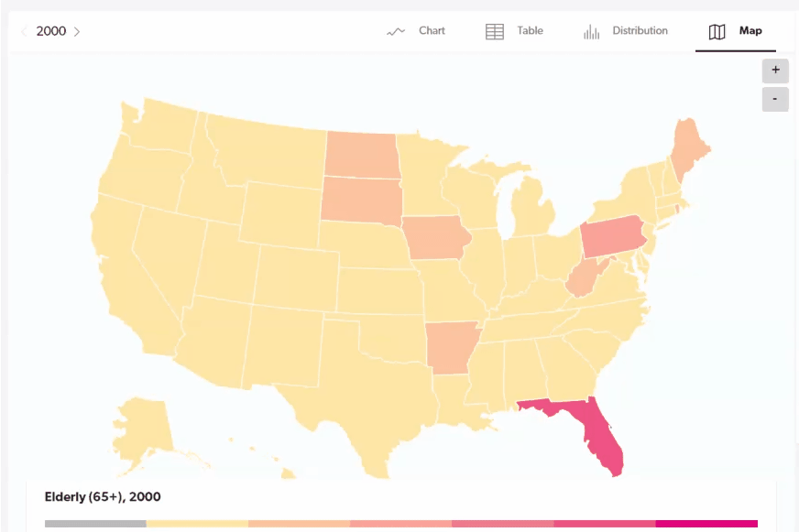The image size is (799, 532).
Task: Select the Distribution tab label
Action: pyautogui.click(x=640, y=30)
